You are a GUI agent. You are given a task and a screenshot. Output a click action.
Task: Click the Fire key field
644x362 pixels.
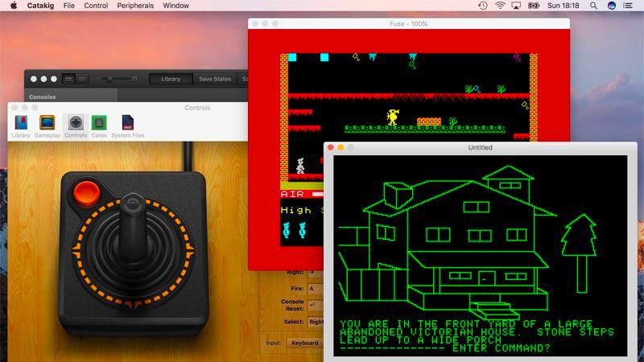click(x=316, y=289)
